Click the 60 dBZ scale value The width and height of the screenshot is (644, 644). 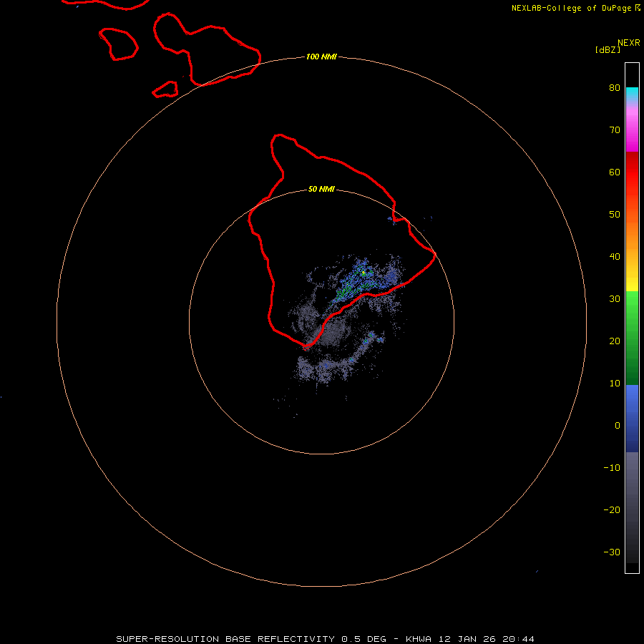[x=615, y=172]
